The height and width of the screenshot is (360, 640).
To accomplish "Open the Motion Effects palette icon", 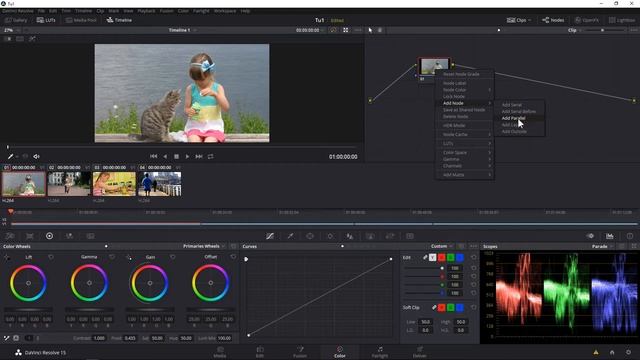I will coord(90,236).
